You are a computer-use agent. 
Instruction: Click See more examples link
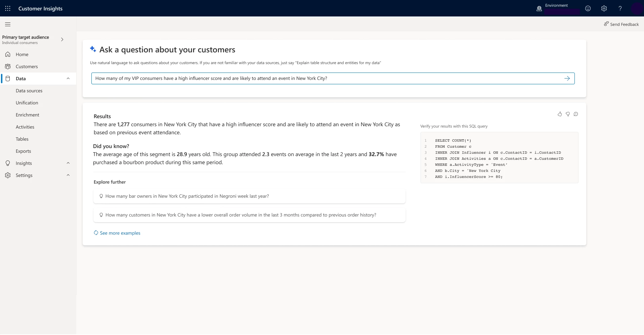(120, 233)
